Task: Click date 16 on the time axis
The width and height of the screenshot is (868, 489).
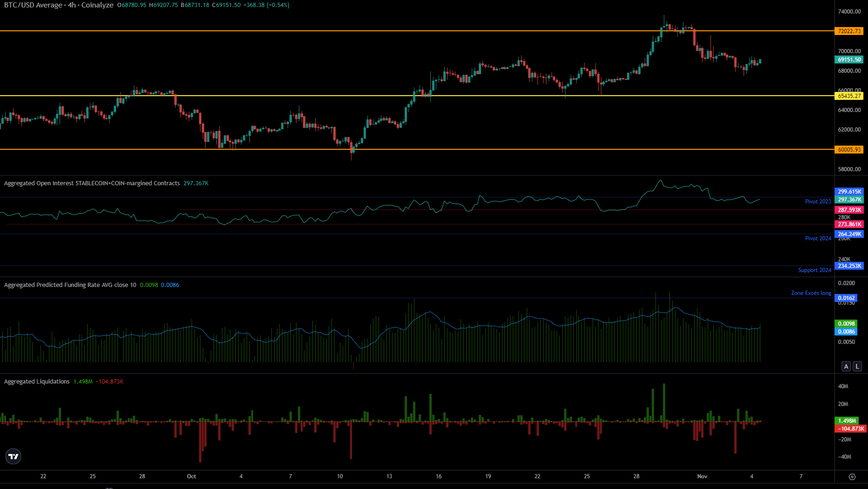Action: pos(439,476)
